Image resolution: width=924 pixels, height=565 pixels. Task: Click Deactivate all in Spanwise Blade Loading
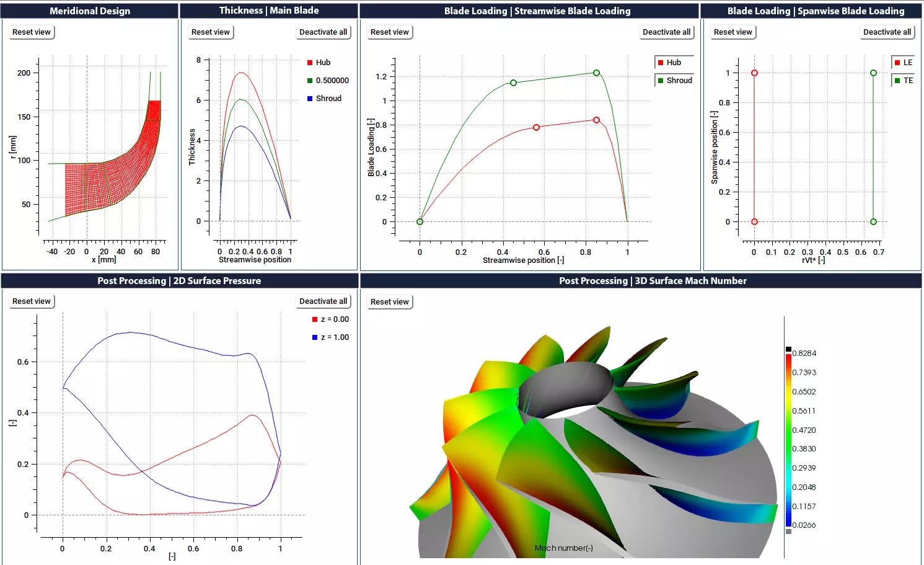(x=887, y=32)
